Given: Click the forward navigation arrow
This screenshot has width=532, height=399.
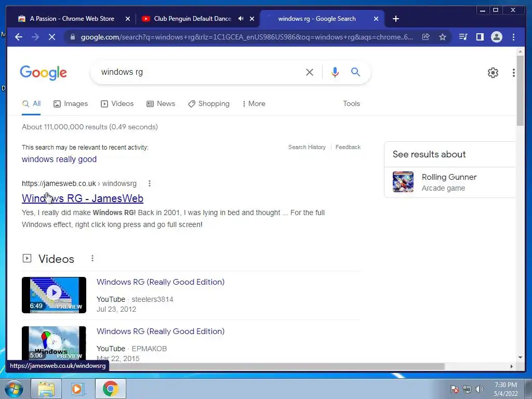Looking at the screenshot, I should [x=35, y=37].
